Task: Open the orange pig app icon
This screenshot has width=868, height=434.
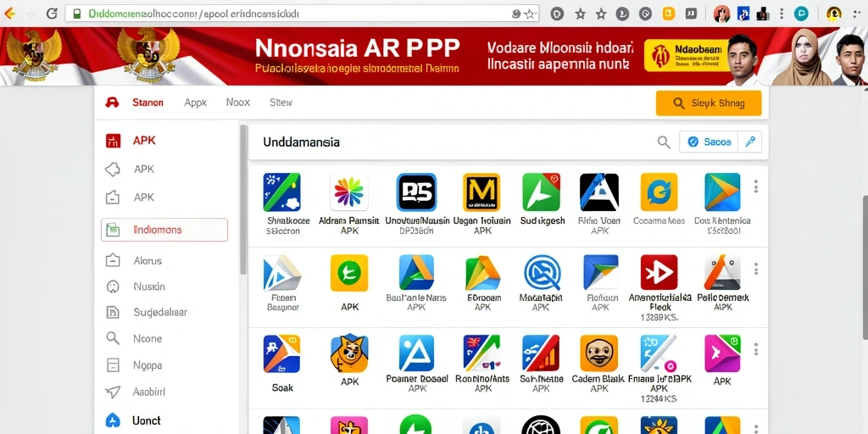Action: click(348, 353)
